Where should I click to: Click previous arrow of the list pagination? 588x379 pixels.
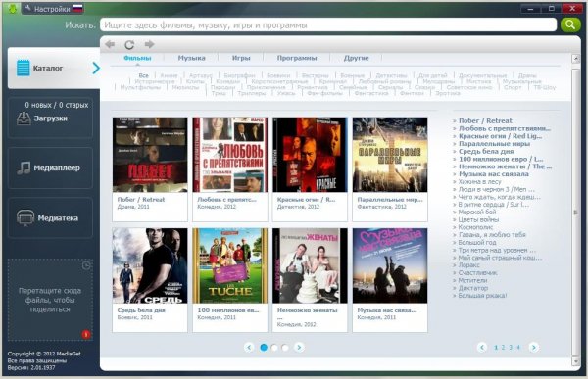point(482,347)
